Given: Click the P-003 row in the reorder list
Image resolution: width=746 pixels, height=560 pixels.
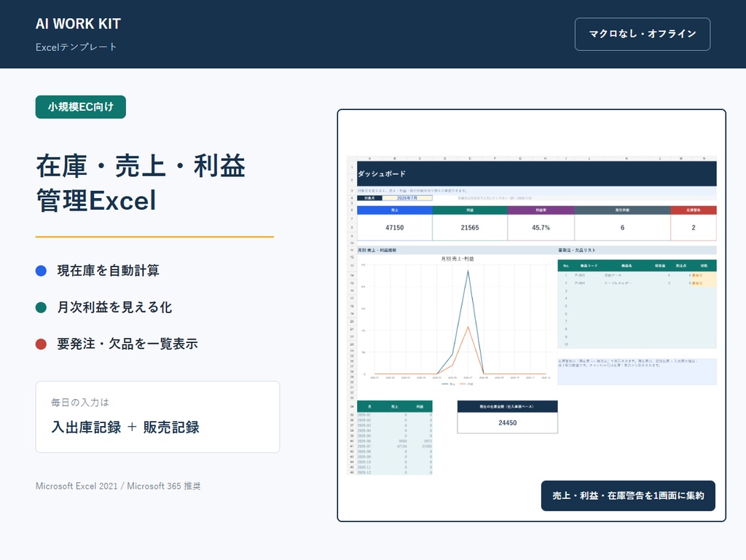Looking at the screenshot, I should pyautogui.click(x=637, y=275).
